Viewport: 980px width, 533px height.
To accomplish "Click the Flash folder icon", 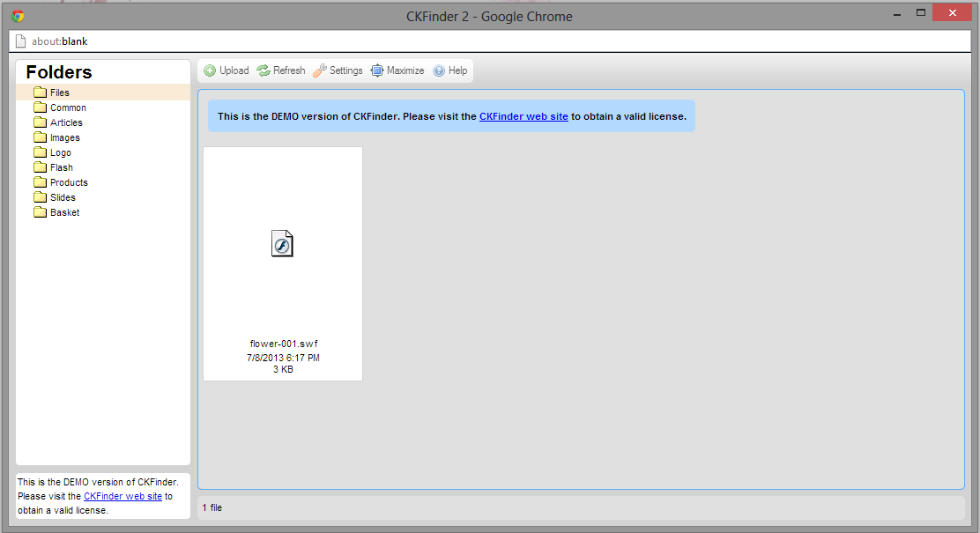I will [x=40, y=167].
